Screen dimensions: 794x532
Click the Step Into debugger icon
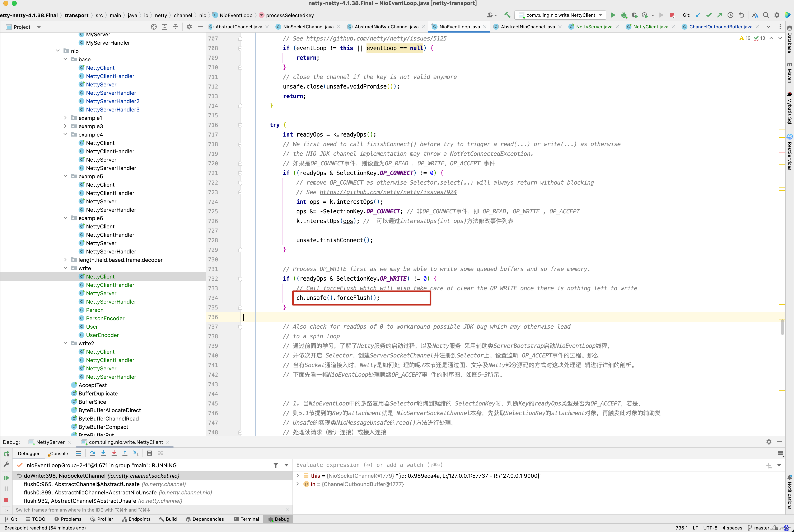[x=103, y=453]
